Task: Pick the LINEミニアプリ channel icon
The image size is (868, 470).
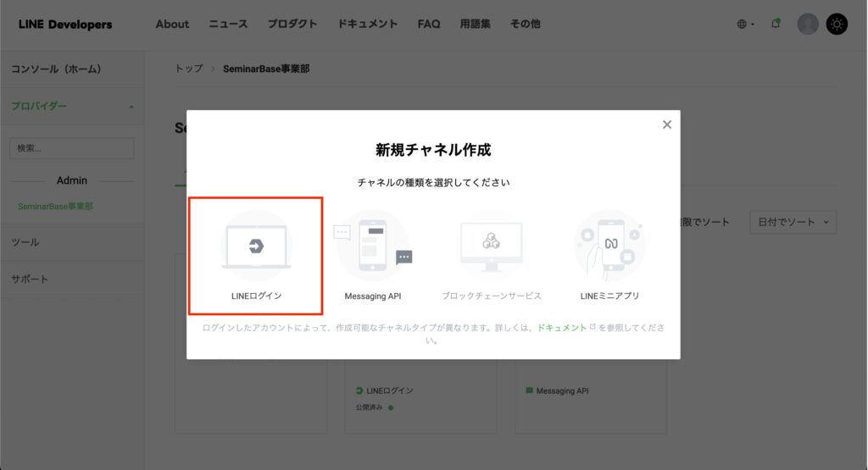Action: click(x=609, y=246)
